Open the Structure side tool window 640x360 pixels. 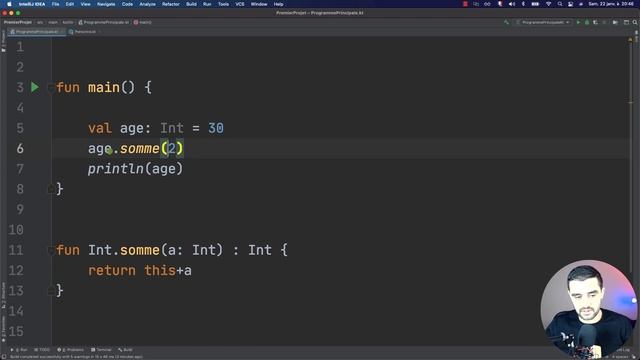pos(3,295)
